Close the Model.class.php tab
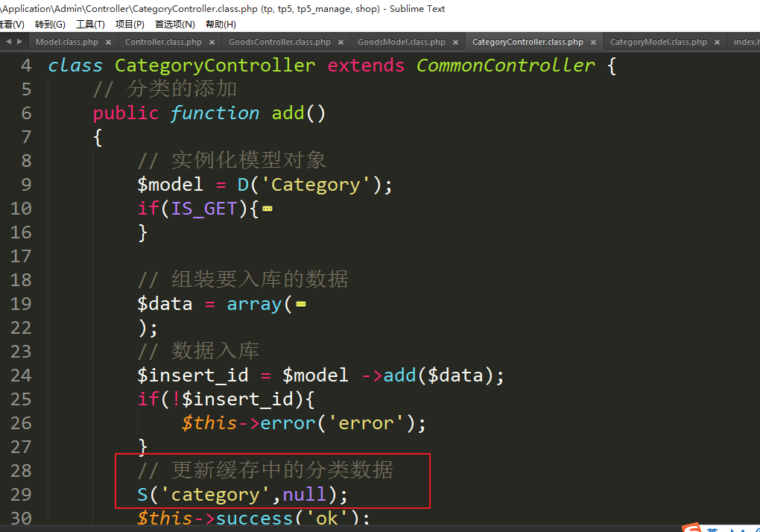 coord(108,42)
